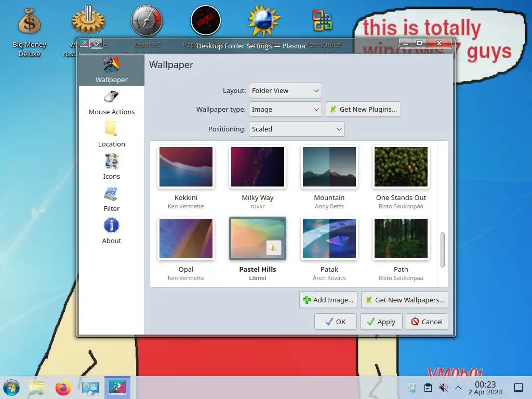Open the clipboard tray icon

point(428,388)
